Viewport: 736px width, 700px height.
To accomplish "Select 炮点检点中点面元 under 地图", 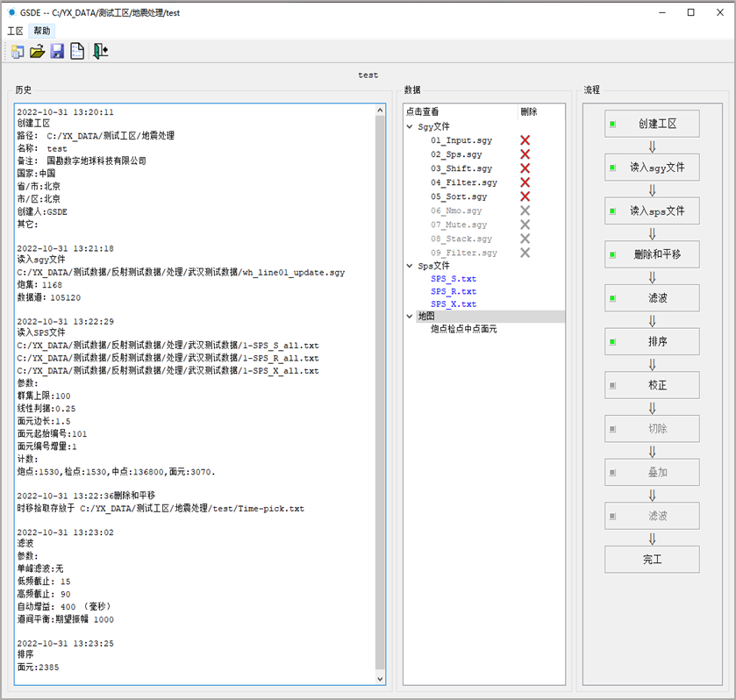I will point(464,329).
